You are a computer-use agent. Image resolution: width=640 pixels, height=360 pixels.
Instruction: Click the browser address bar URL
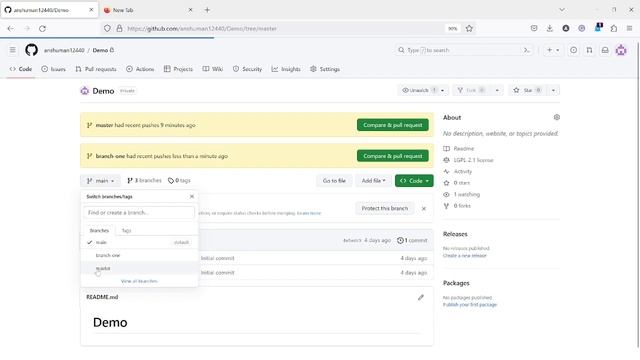coord(202,29)
